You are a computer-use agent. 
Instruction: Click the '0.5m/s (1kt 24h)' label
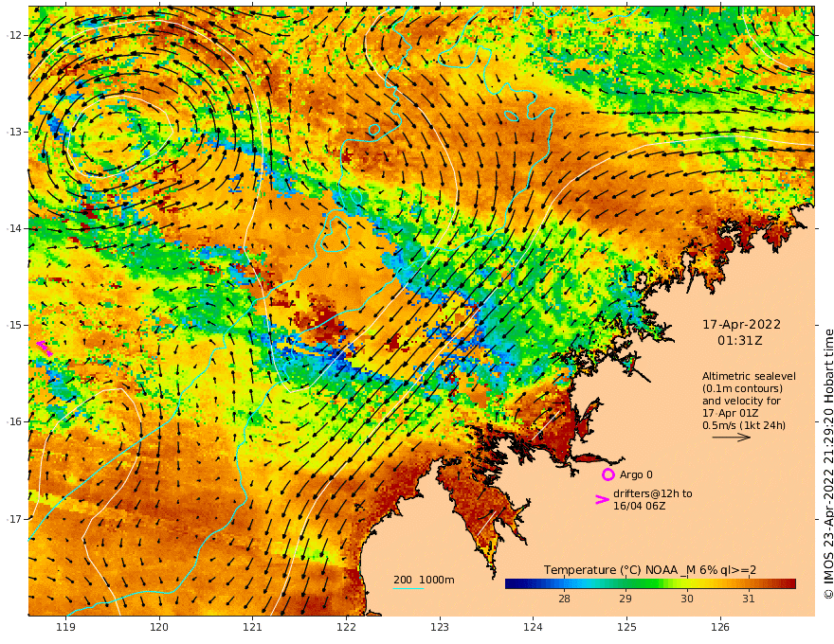pos(744,425)
